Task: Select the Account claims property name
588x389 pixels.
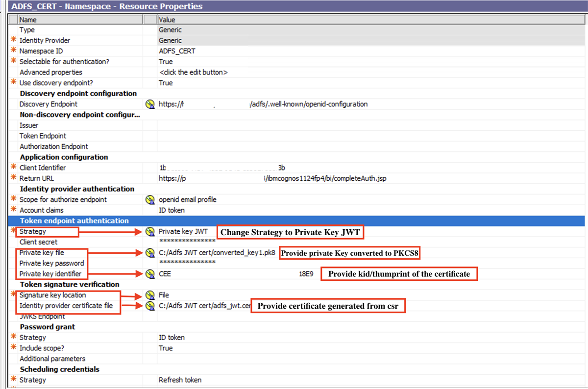Action: (42, 210)
